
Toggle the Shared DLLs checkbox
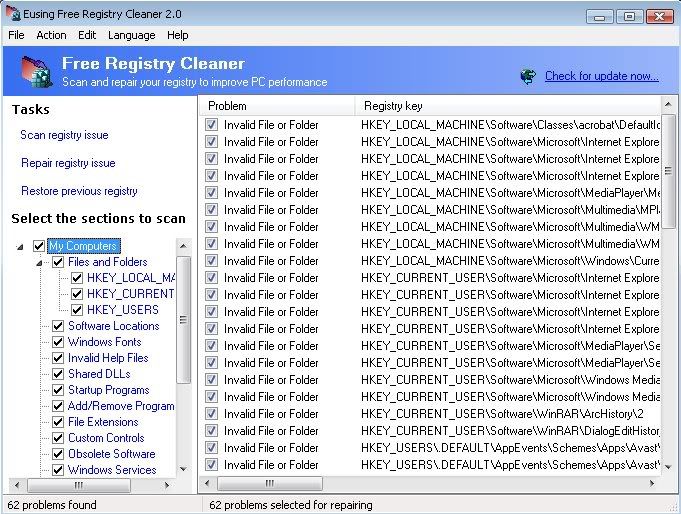point(58,374)
